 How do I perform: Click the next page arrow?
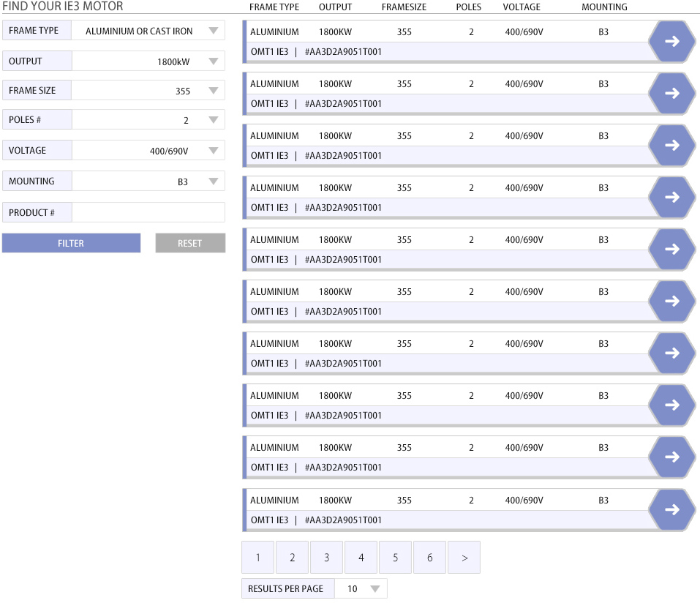463,557
